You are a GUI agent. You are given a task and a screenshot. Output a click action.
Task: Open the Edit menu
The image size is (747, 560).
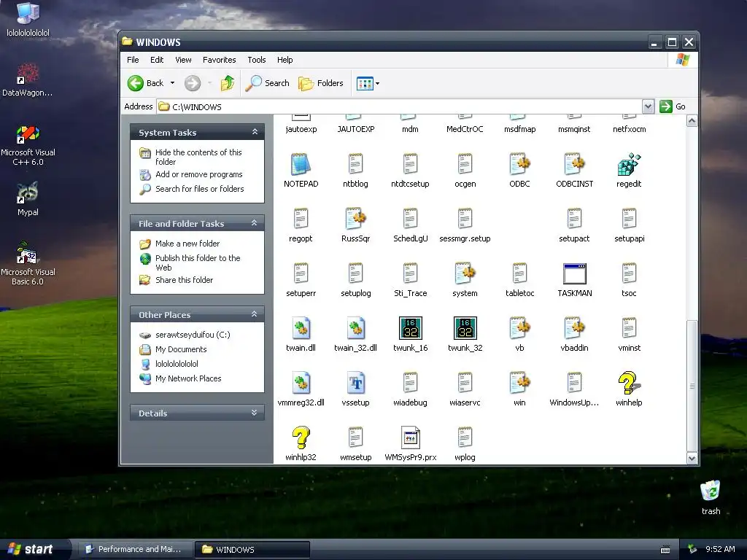[157, 60]
